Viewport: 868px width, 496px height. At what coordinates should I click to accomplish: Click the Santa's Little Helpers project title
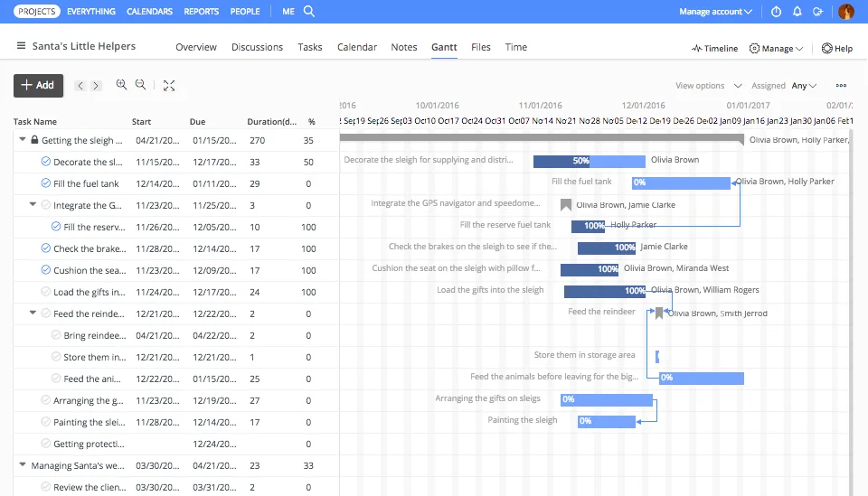point(83,46)
